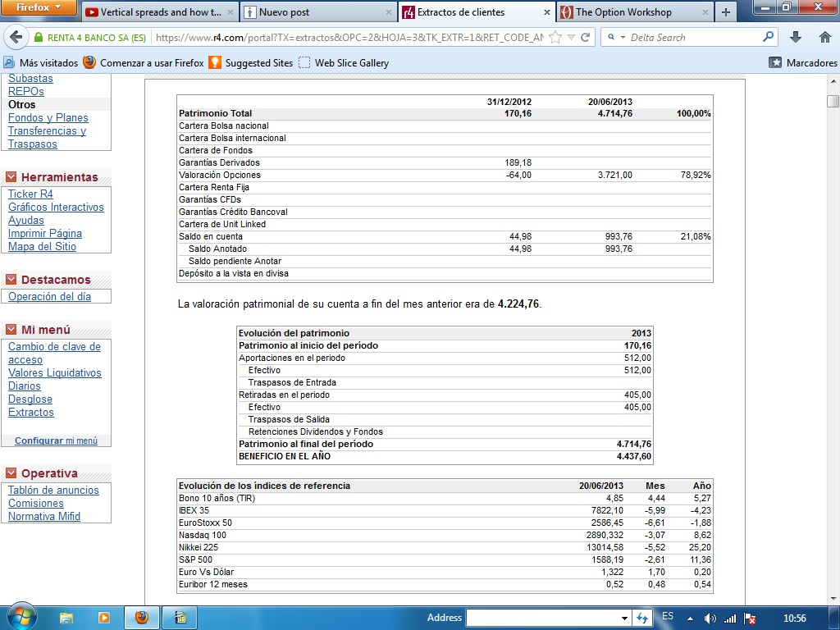Open Cambio de clave de acceso link
The width and height of the screenshot is (840, 630).
tap(54, 353)
